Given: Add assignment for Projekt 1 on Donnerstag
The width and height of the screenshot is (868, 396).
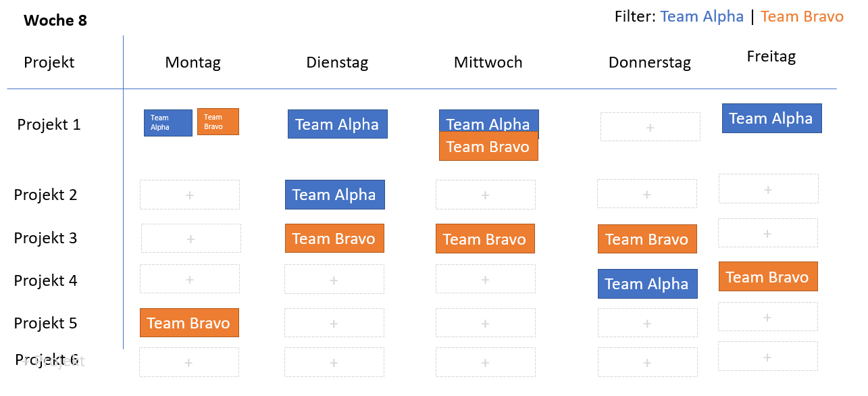Looking at the screenshot, I should point(650,127).
